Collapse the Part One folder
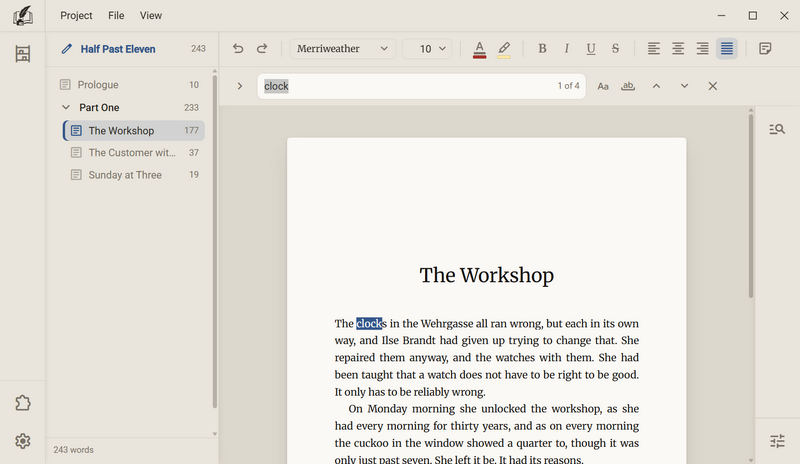 (66, 107)
